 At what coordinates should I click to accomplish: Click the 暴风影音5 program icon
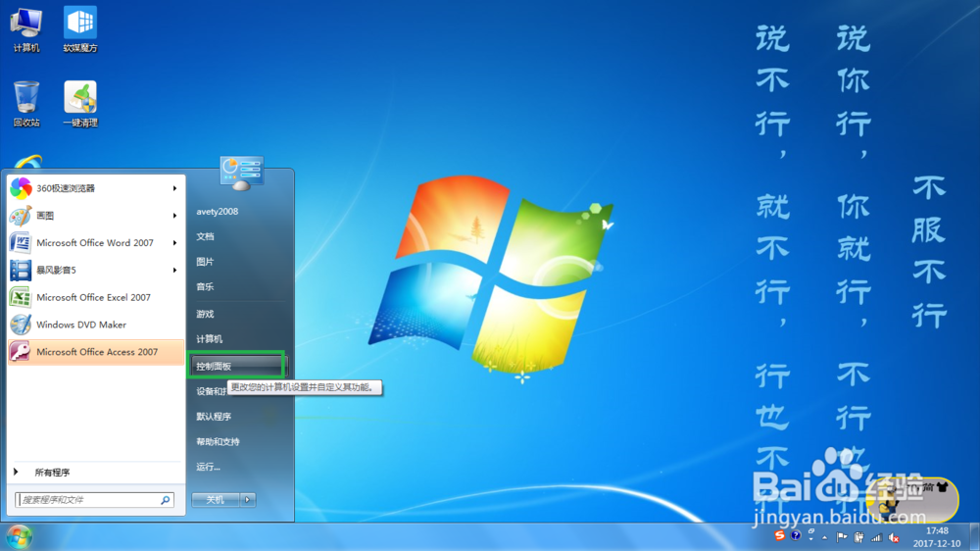(21, 271)
